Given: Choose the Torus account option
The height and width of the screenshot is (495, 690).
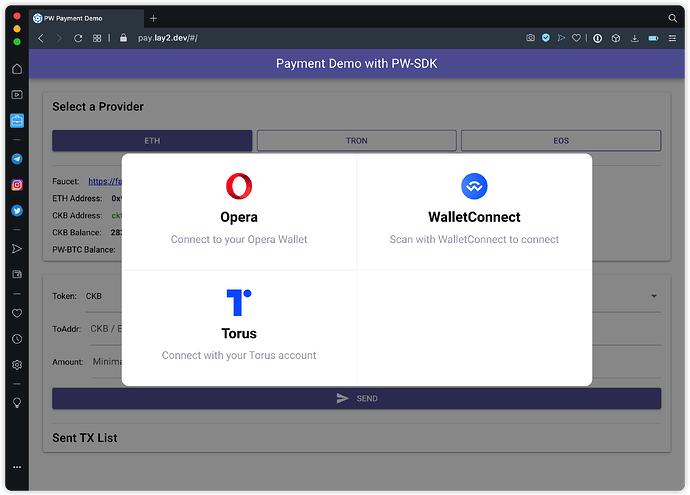Looking at the screenshot, I should 239,328.
